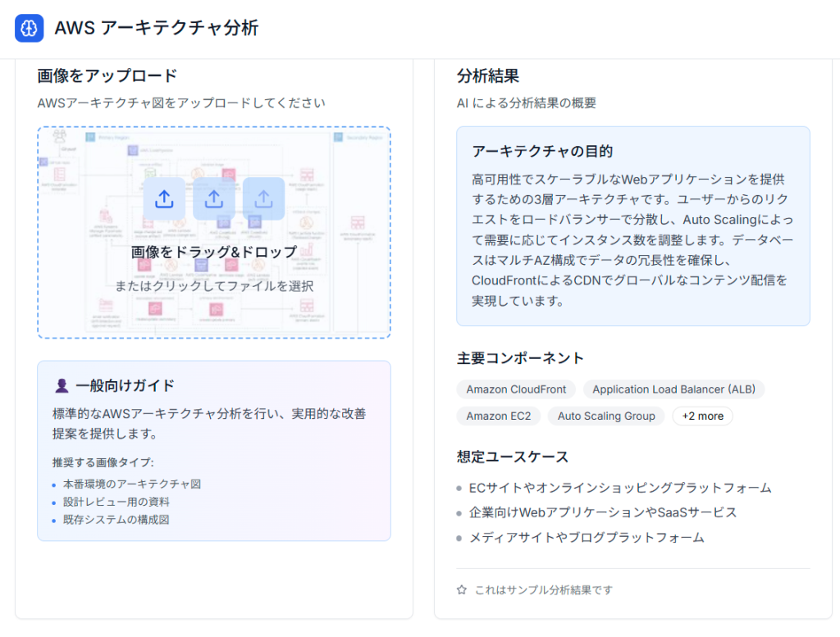Click the 画像をアップロード heading
This screenshot has height=637, width=840.
point(107,76)
